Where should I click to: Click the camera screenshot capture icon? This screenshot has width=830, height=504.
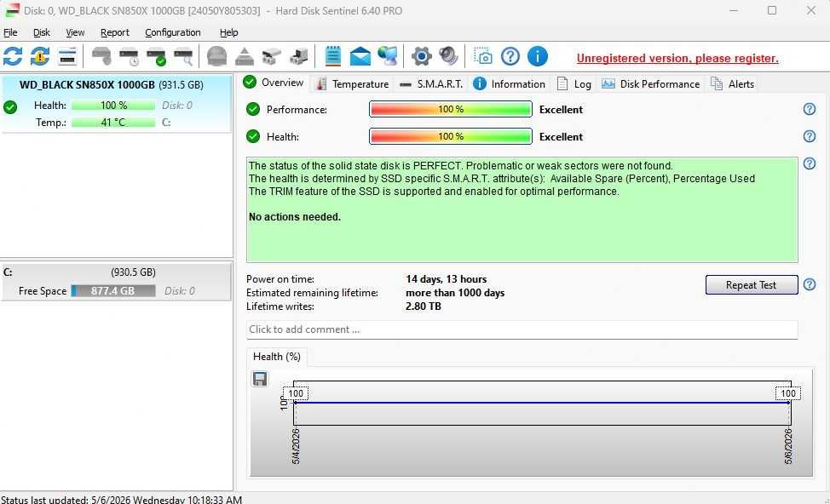click(x=483, y=56)
